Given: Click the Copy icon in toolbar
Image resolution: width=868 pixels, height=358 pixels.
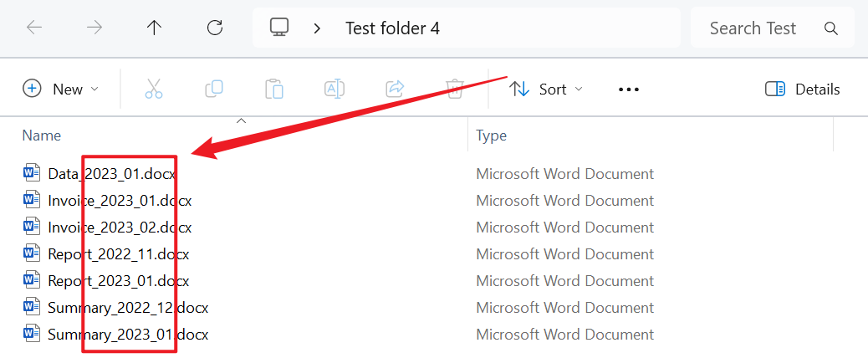Looking at the screenshot, I should coord(214,89).
